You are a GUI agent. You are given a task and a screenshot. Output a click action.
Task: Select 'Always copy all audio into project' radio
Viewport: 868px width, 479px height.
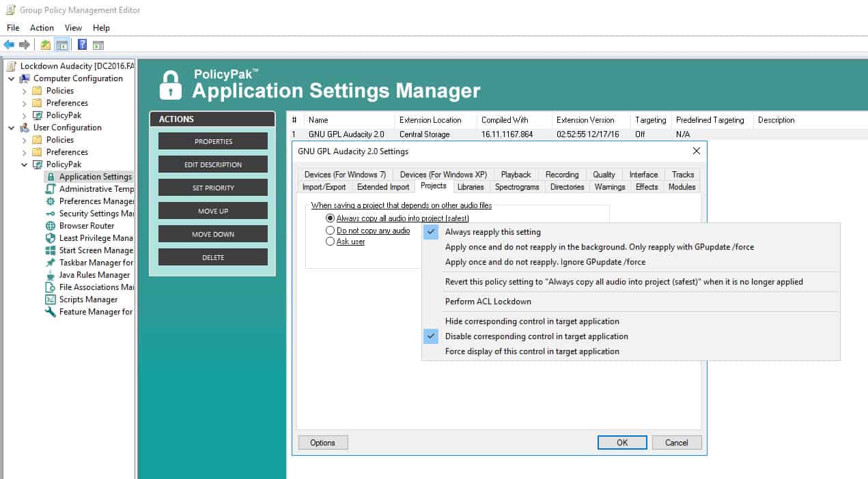pos(331,218)
